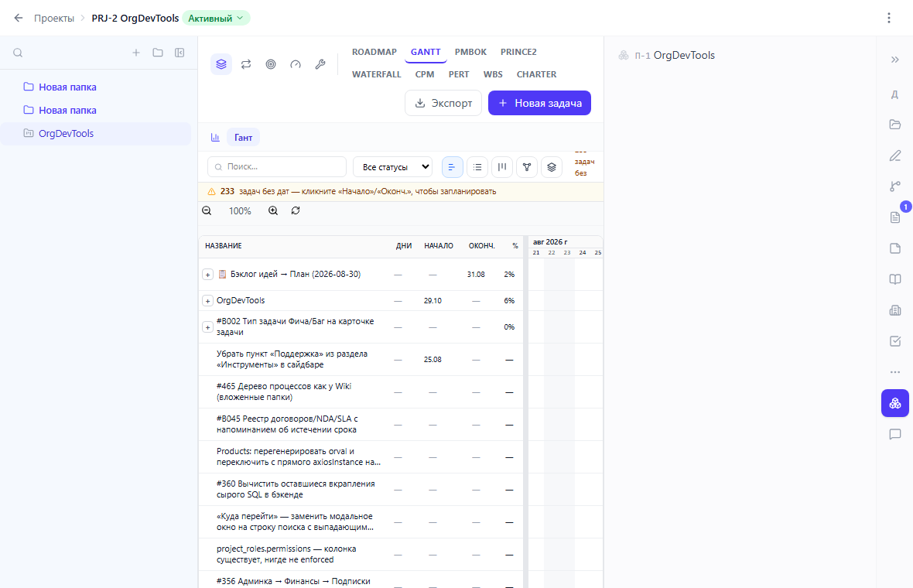This screenshot has width=913, height=588.
Task: Open the pencil edit icon in right rail
Action: point(895,156)
